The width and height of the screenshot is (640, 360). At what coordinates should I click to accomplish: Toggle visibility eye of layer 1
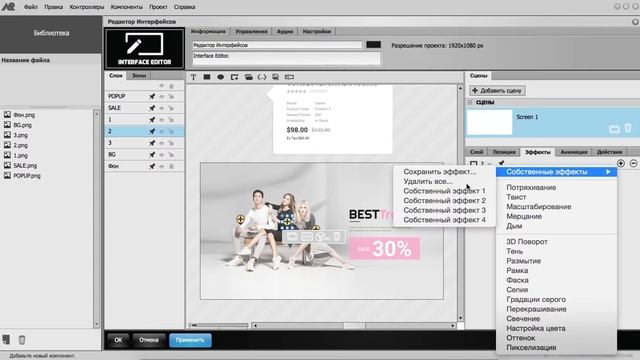pos(162,120)
